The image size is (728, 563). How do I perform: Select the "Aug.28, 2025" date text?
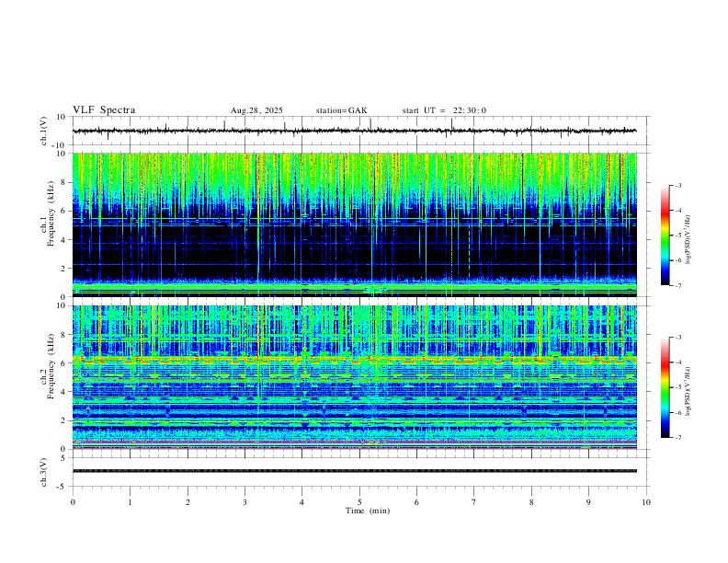pos(256,110)
